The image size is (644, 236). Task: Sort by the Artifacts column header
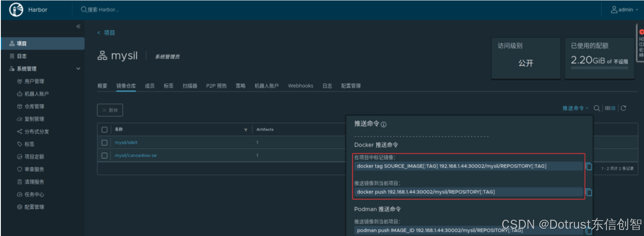(265, 130)
